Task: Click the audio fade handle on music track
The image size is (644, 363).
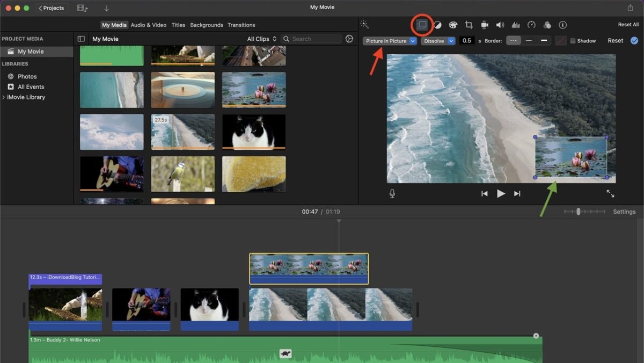Action: [x=536, y=336]
